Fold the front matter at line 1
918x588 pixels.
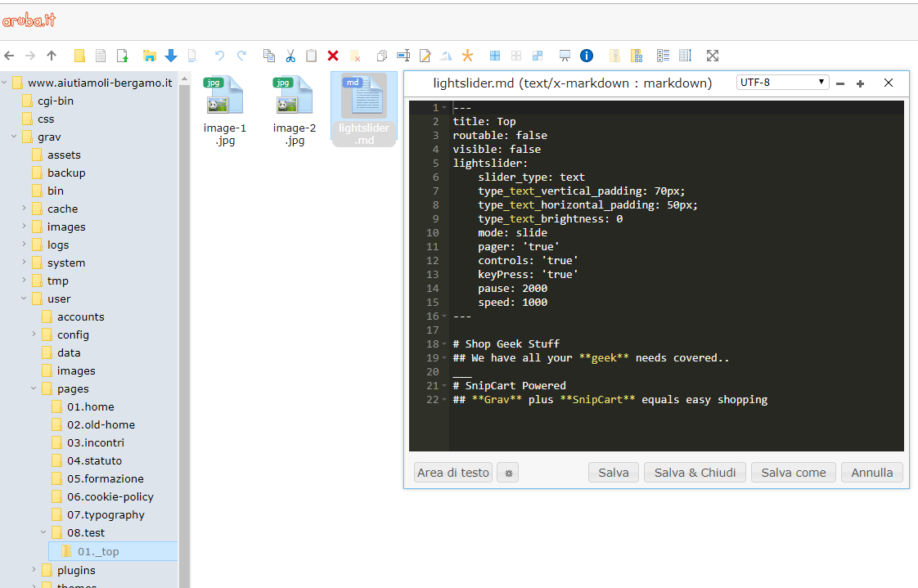point(444,108)
